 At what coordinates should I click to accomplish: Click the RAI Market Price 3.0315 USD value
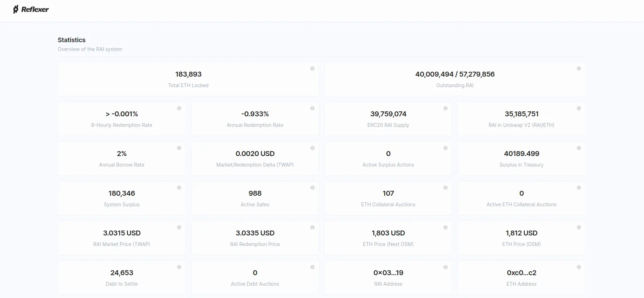(x=122, y=233)
